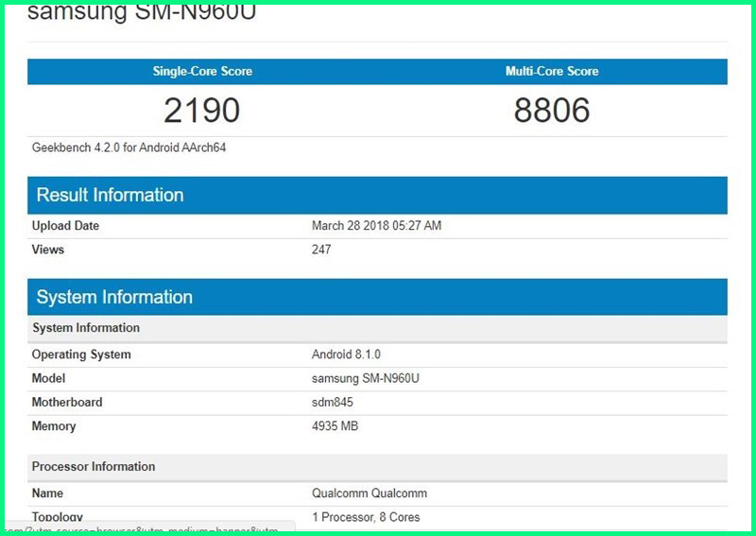Click the Result Information section header

point(377,196)
